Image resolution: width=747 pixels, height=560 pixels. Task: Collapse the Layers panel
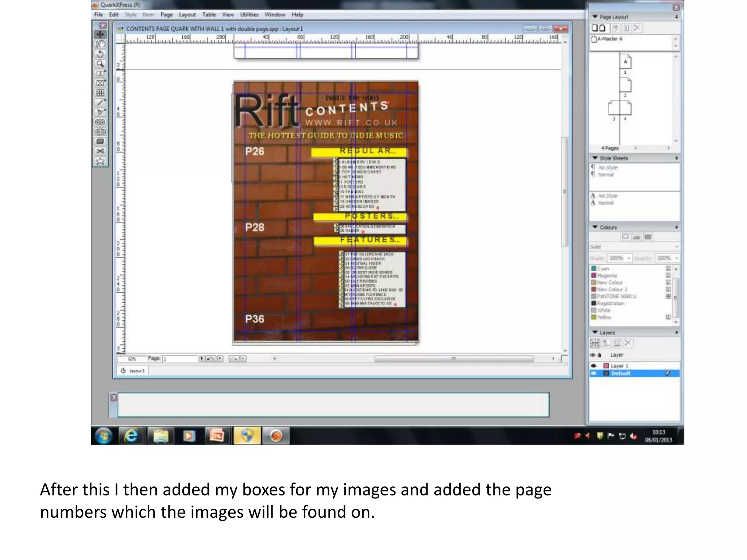pyautogui.click(x=595, y=332)
